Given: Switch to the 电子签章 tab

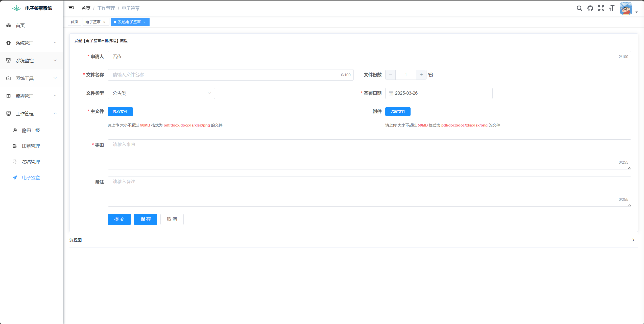Looking at the screenshot, I should point(93,22).
